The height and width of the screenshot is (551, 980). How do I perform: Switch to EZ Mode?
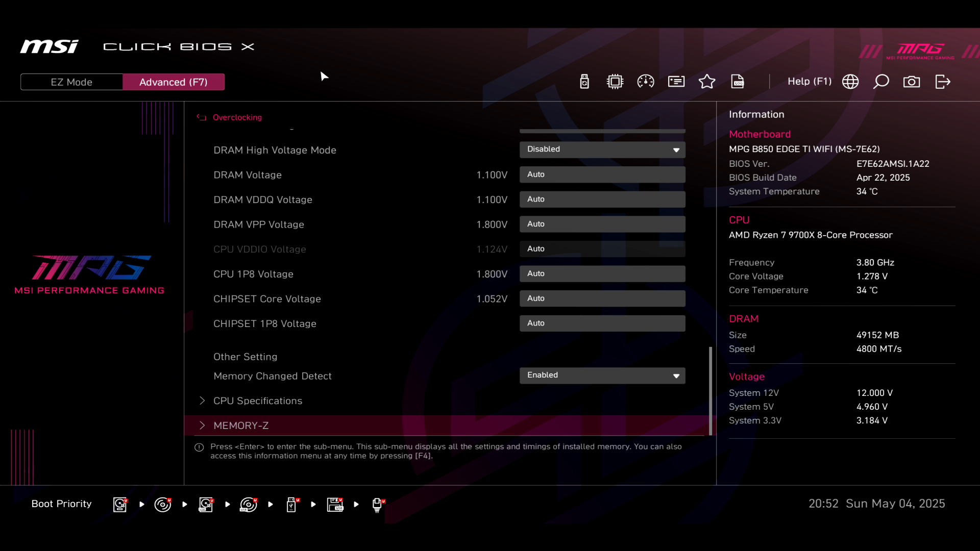tap(71, 82)
